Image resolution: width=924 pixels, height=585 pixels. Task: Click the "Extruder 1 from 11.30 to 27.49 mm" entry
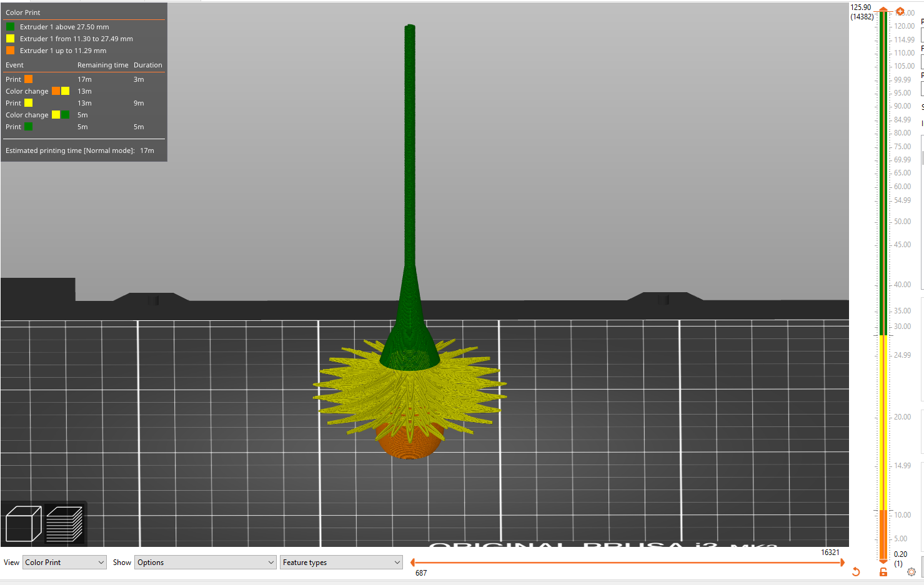coord(76,39)
